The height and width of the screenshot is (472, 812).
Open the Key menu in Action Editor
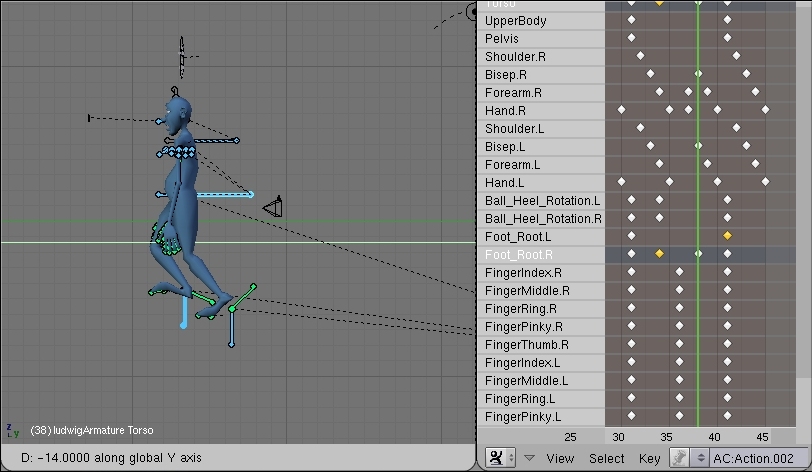649,459
